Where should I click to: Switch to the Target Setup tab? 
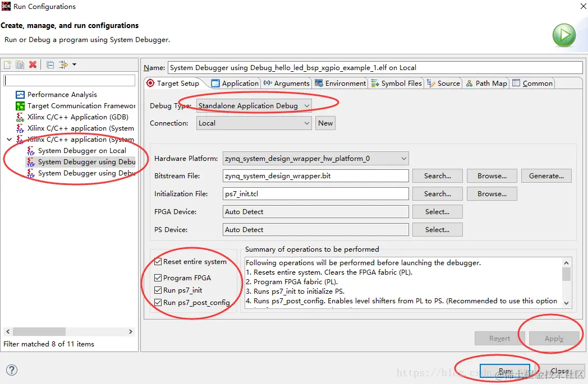click(x=173, y=83)
